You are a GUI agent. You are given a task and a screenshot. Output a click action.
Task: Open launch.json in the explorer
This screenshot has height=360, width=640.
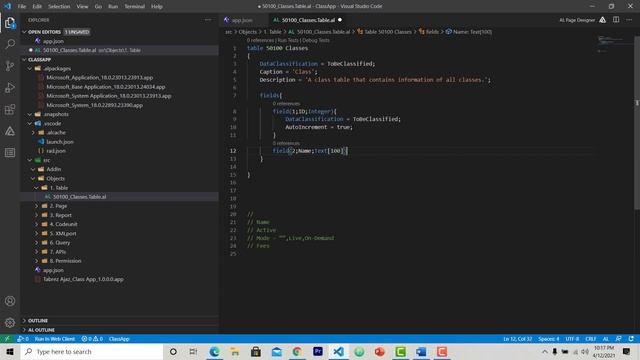[60, 142]
